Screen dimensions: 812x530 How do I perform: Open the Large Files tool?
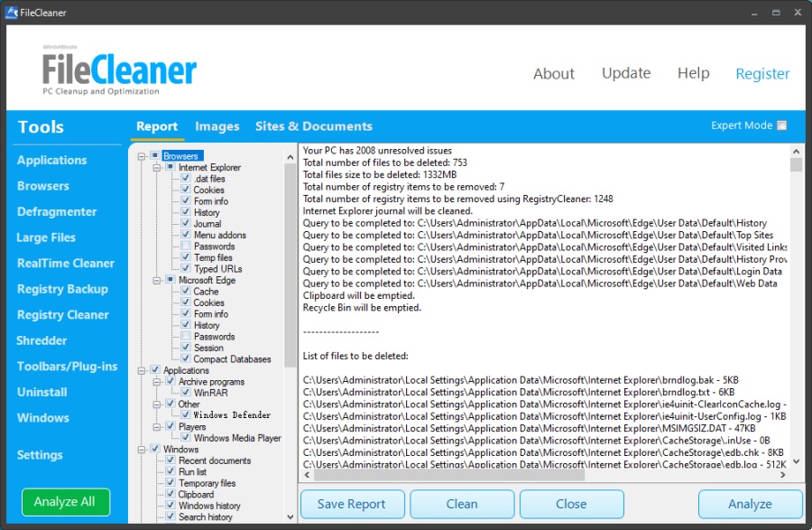coord(46,237)
